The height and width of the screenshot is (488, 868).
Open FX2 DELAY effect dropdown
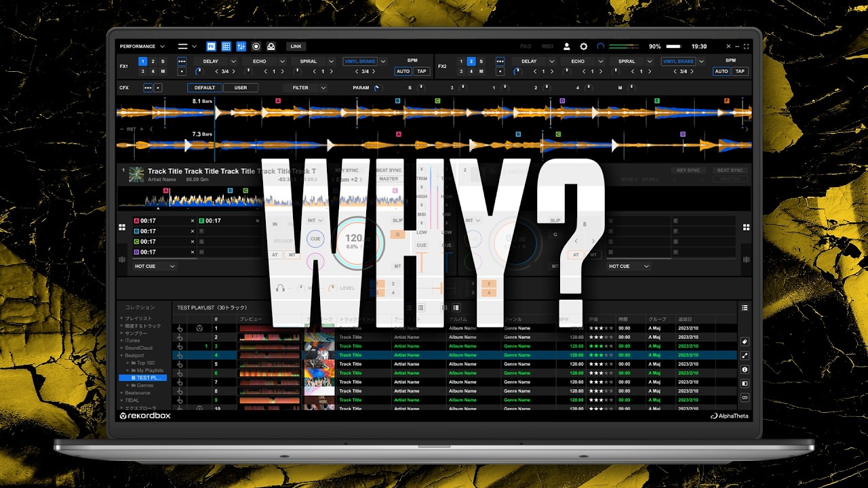(552, 61)
